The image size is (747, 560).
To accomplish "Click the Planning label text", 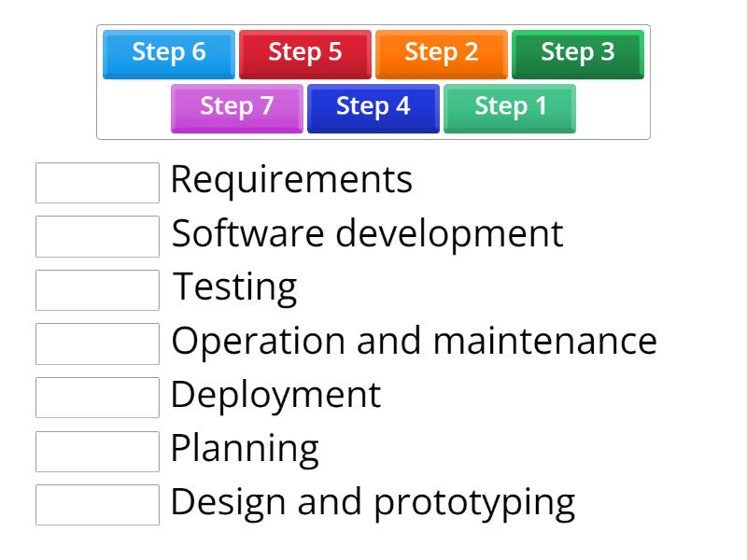I will 243,448.
